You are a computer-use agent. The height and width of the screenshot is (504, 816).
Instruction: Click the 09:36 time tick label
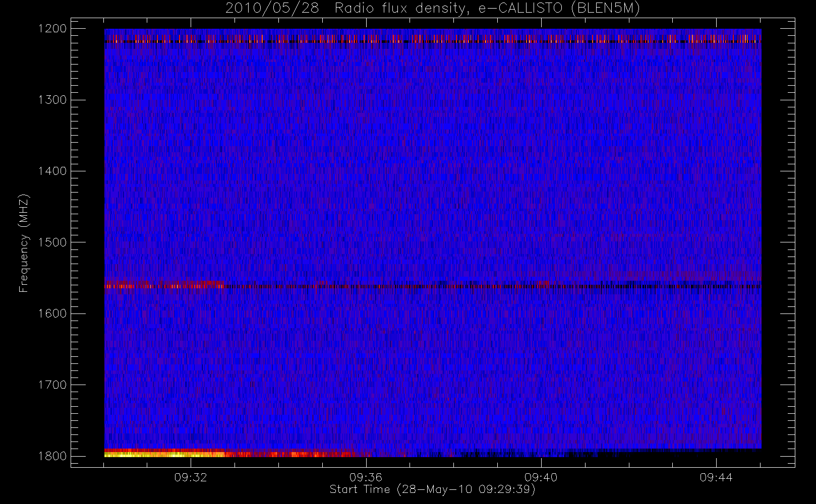[x=366, y=477]
